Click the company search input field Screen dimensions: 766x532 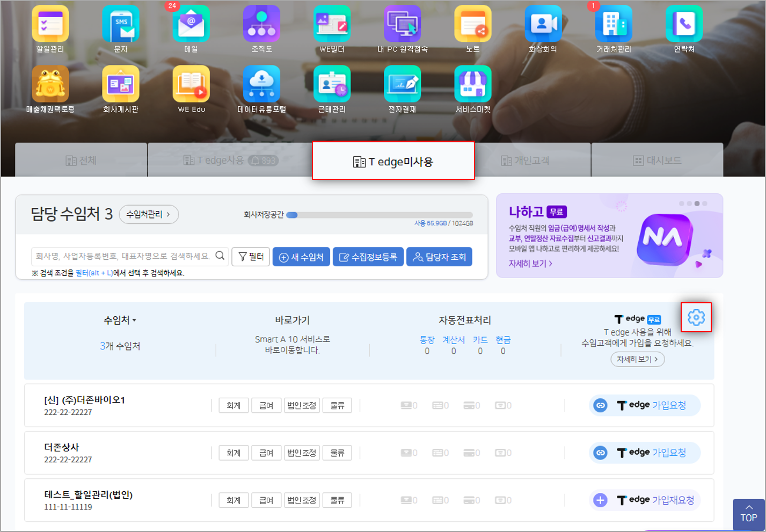123,256
